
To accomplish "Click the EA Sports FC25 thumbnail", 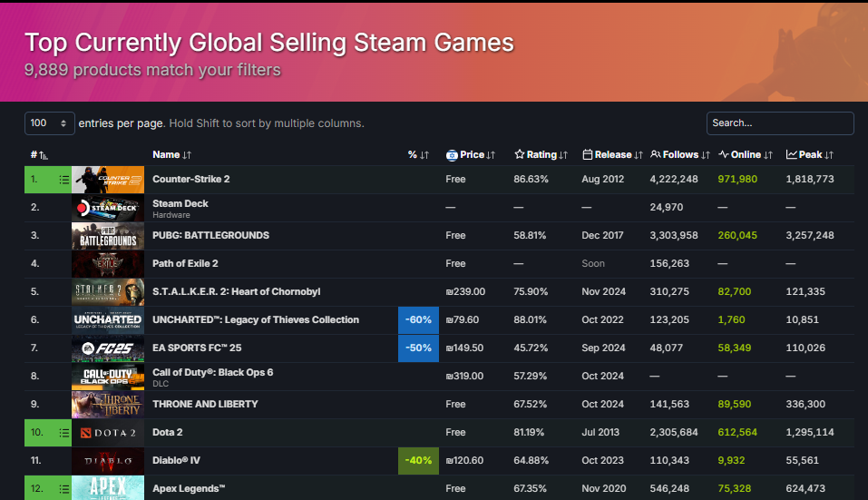I will [x=108, y=348].
